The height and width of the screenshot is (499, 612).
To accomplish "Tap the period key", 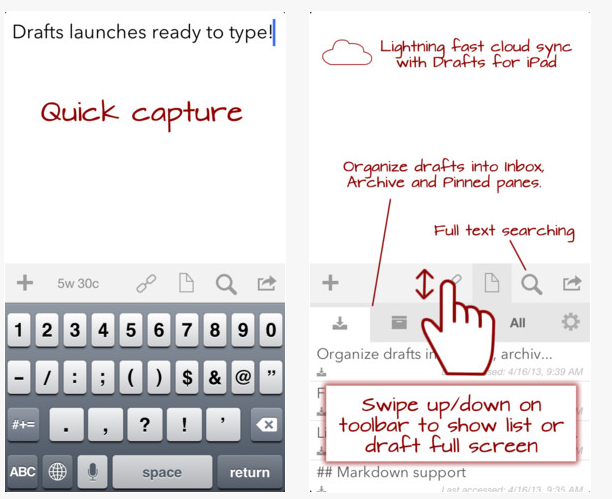I will (x=66, y=424).
